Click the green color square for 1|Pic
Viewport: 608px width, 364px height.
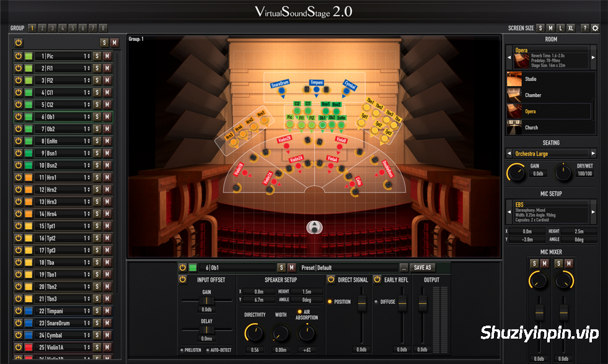[29, 56]
